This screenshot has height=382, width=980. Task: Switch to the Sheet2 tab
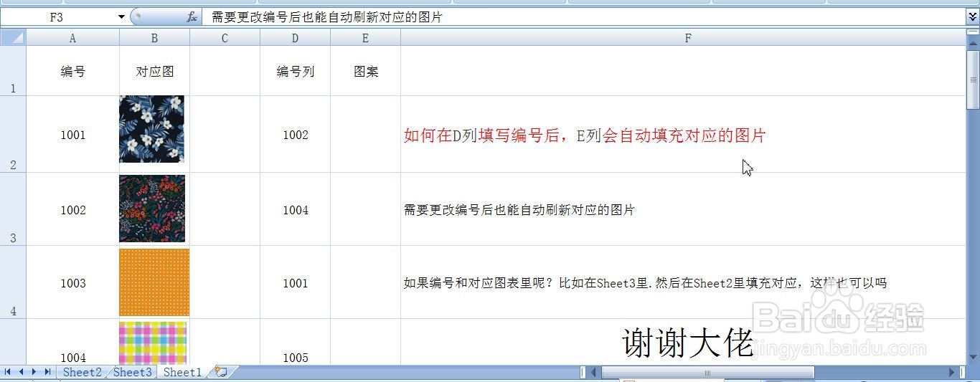pyautogui.click(x=82, y=372)
